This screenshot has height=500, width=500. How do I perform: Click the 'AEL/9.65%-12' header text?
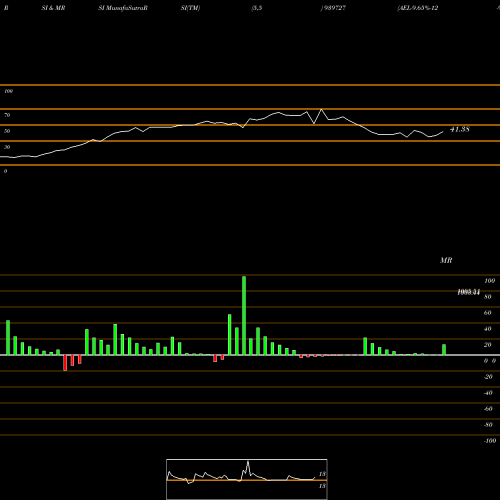tap(418, 8)
